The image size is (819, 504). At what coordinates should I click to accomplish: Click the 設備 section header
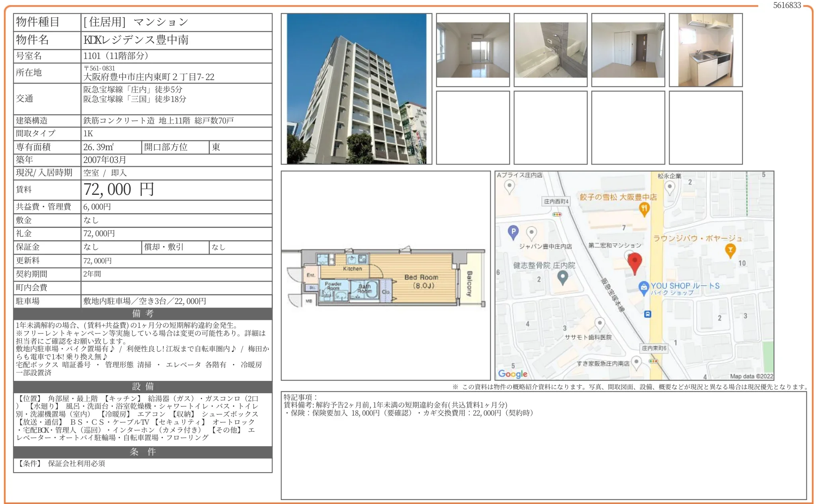point(143,386)
